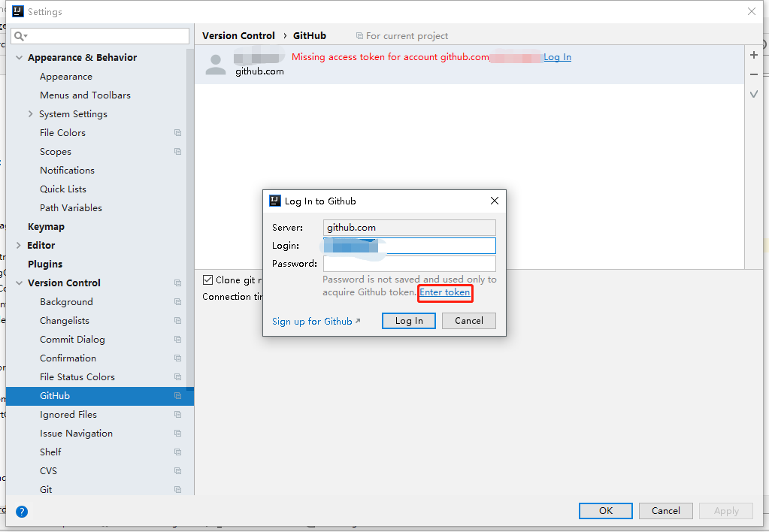769x532 pixels.
Task: Click project-level icon beside Commit Dialog
Action: coord(177,340)
